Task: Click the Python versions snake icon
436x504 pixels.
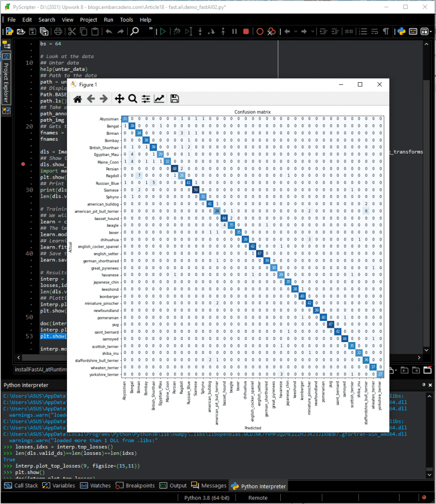Action: [x=401, y=31]
